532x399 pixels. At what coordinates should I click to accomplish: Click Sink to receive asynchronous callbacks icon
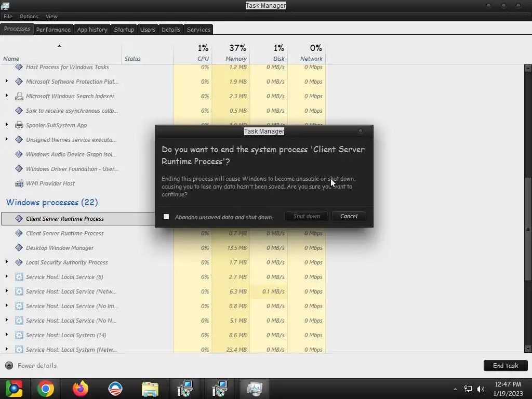point(19,111)
